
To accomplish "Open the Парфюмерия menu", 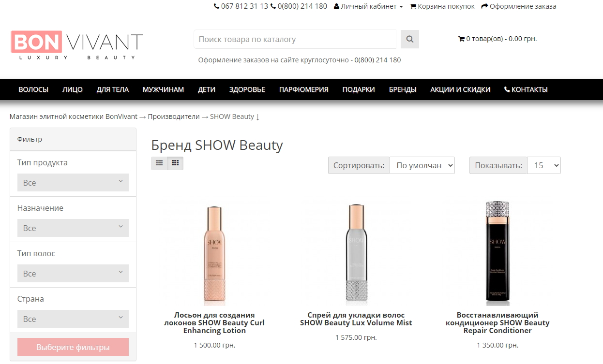I will (x=304, y=89).
